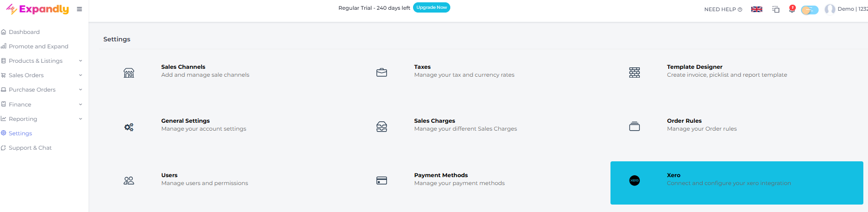This screenshot has height=212, width=868.
Task: Go to Dashboard in sidebar
Action: (x=24, y=32)
